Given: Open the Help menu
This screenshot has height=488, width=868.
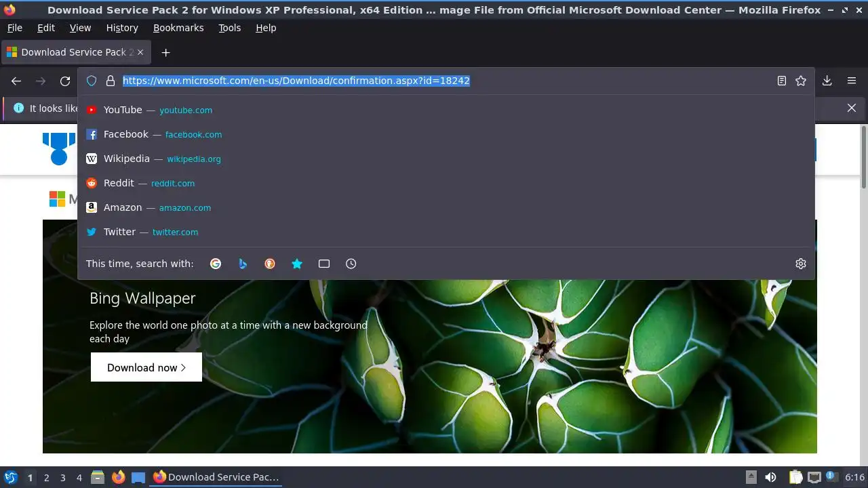Looking at the screenshot, I should coord(266,28).
